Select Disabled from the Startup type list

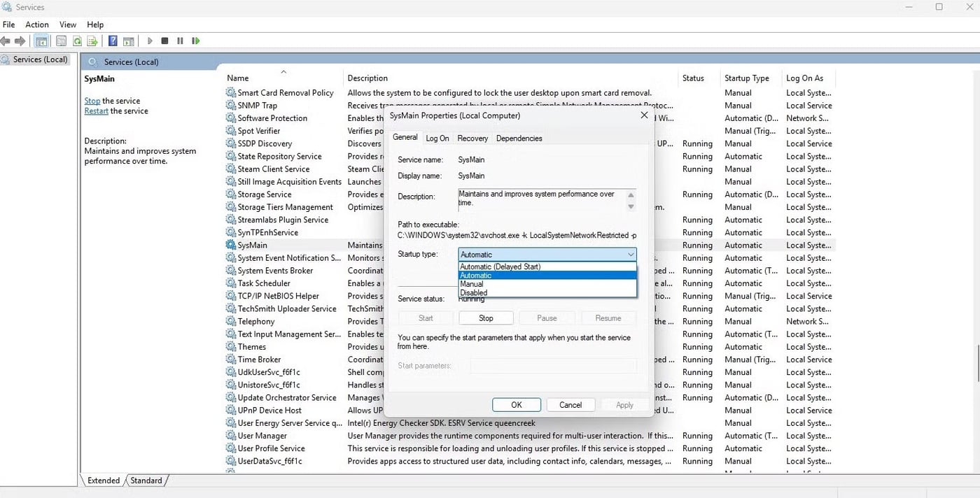coord(472,292)
